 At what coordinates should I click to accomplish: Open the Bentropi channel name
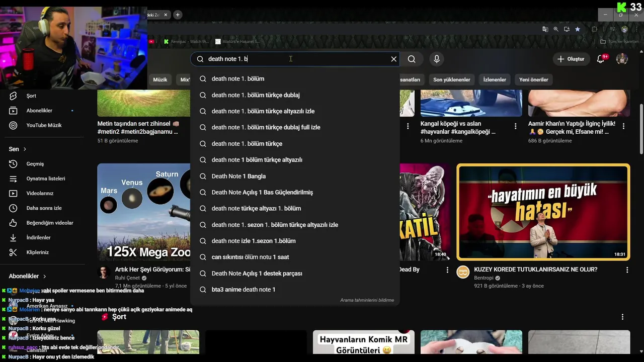(x=484, y=278)
